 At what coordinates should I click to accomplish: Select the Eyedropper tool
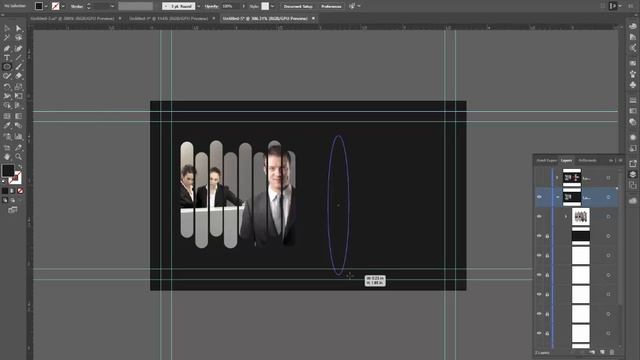tap(7, 126)
